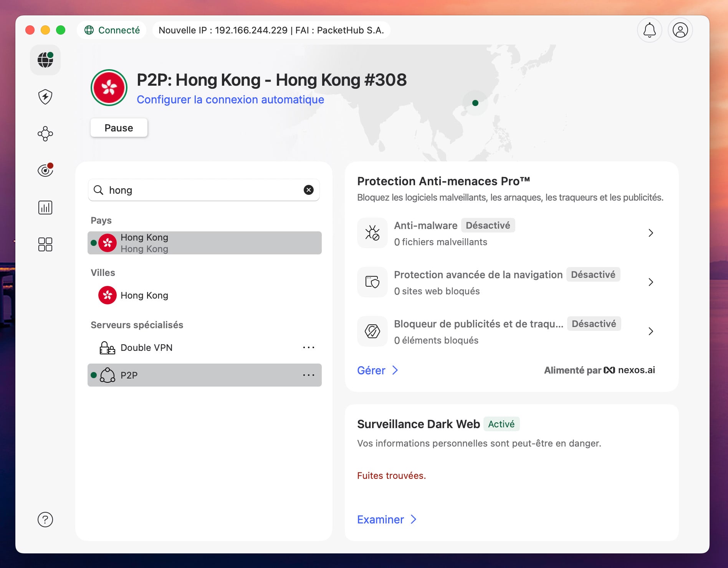Click the 0 sites web bloqués text
Viewport: 728px width, 568px height.
437,291
